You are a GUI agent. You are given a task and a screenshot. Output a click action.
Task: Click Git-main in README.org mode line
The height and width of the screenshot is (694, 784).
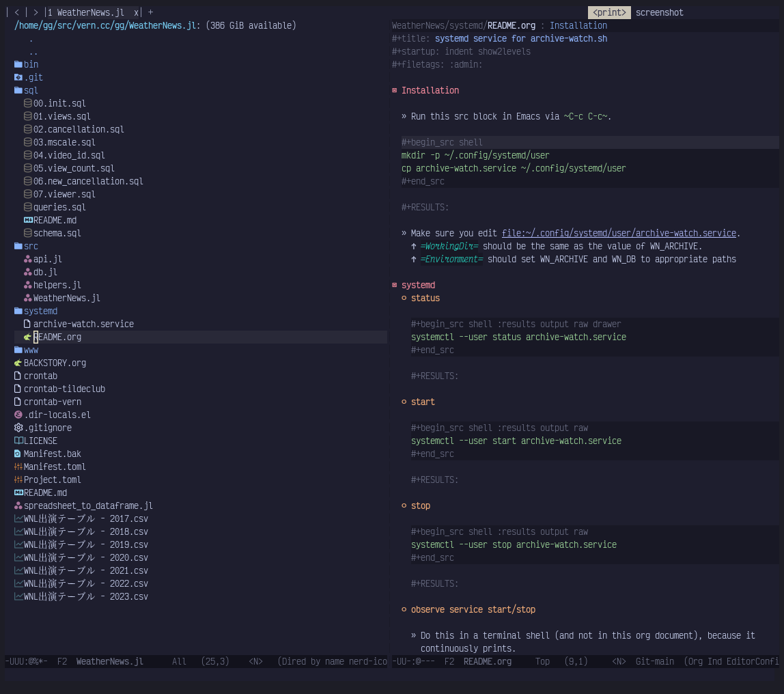tap(654, 661)
